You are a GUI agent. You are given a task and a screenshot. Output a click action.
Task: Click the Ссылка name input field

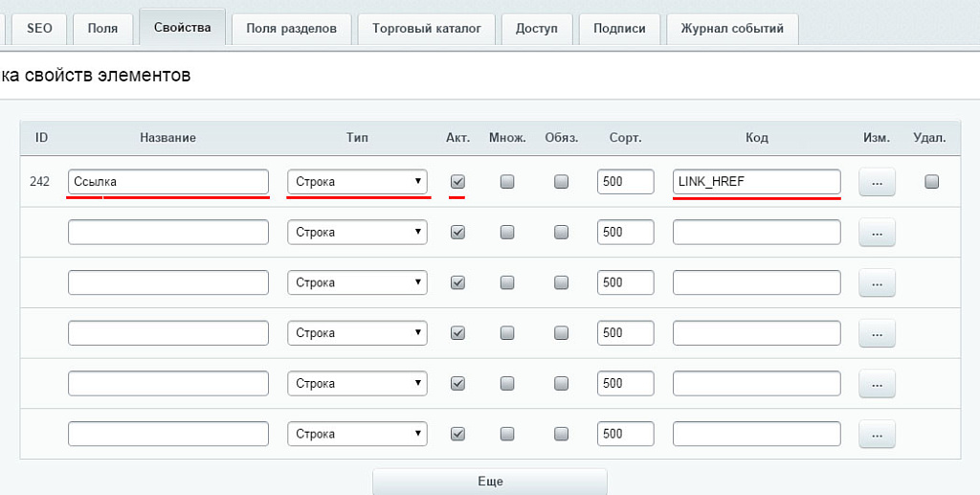(168, 181)
